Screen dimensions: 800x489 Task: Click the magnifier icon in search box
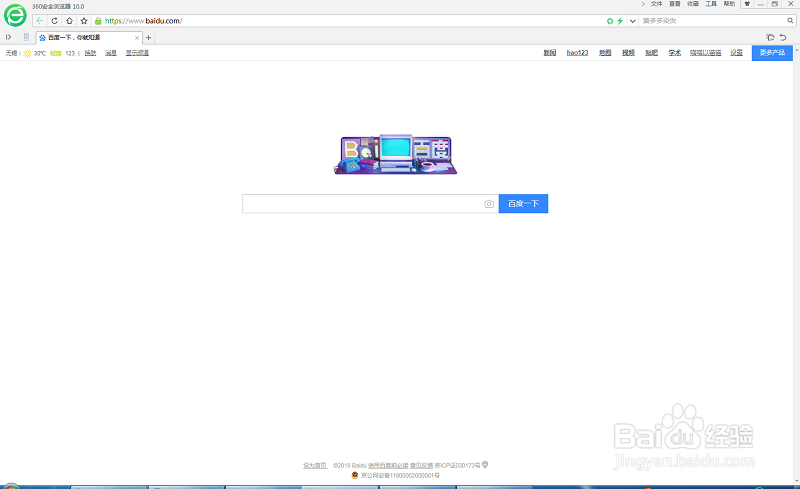coord(790,21)
